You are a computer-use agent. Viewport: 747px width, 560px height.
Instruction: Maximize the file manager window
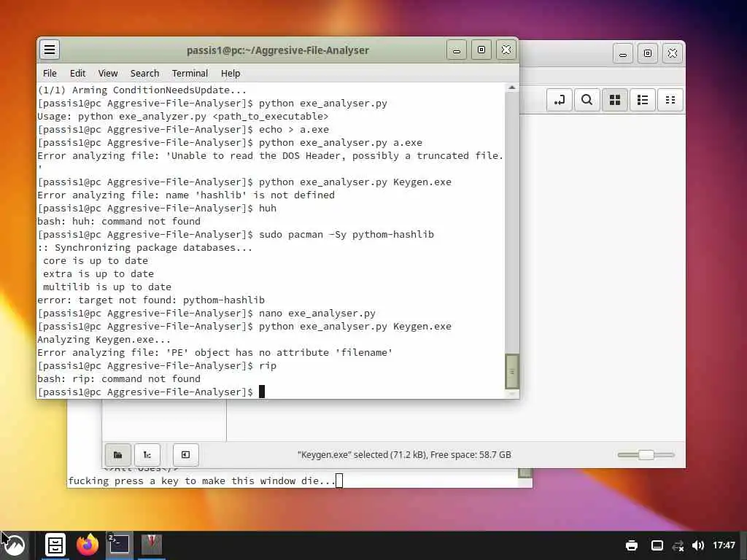[648, 53]
